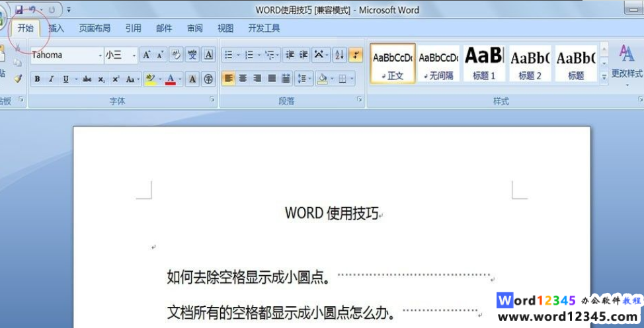
Task: Click the Undo arrow in quick access toolbar
Action: pyautogui.click(x=33, y=9)
